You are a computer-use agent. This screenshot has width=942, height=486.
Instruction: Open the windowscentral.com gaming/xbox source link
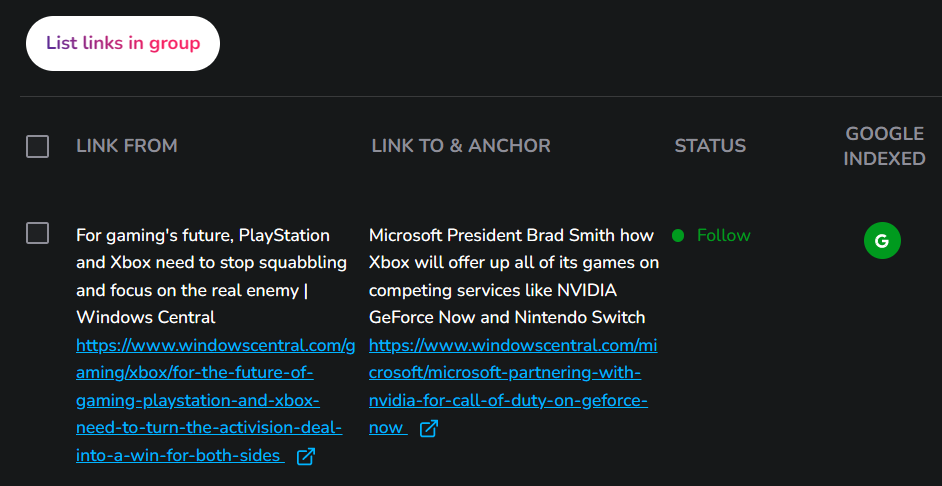point(215,401)
